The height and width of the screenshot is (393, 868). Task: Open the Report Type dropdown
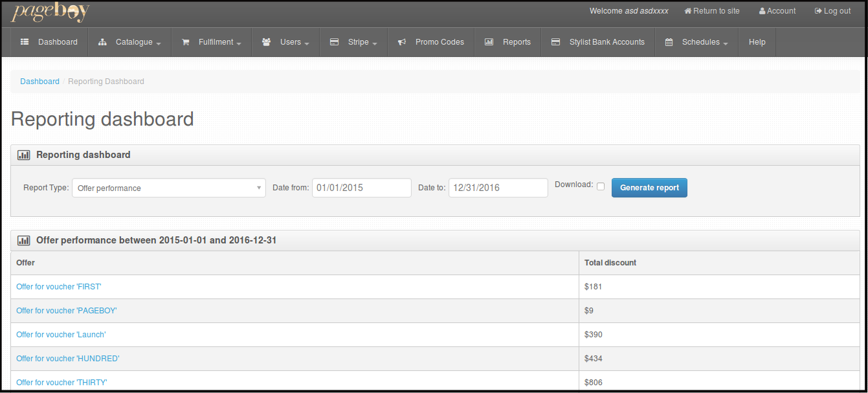[x=169, y=188]
